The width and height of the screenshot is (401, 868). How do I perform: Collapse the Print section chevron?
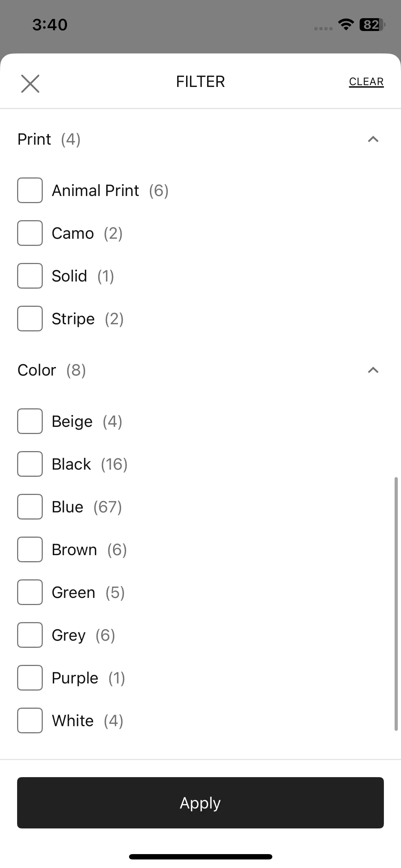pos(373,139)
